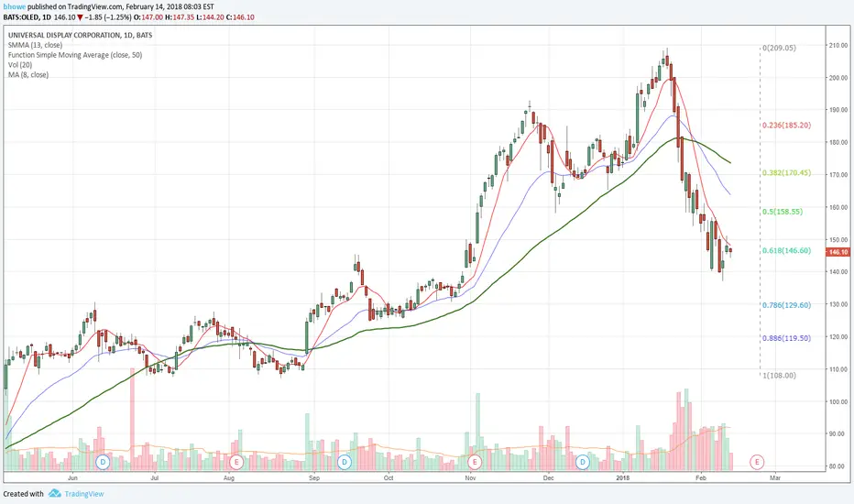Image resolution: width=854 pixels, height=504 pixels.
Task: Click the Dec label on the time axis
Action: [548, 477]
